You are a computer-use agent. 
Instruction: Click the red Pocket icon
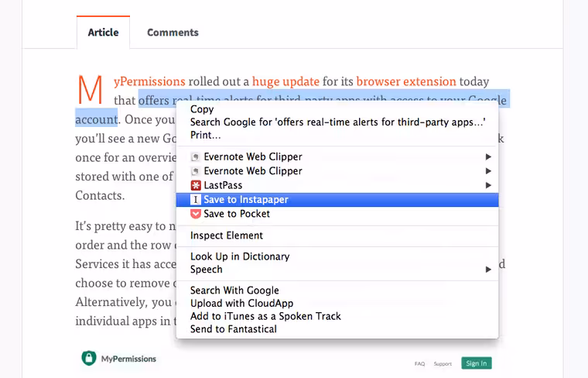[x=196, y=214]
